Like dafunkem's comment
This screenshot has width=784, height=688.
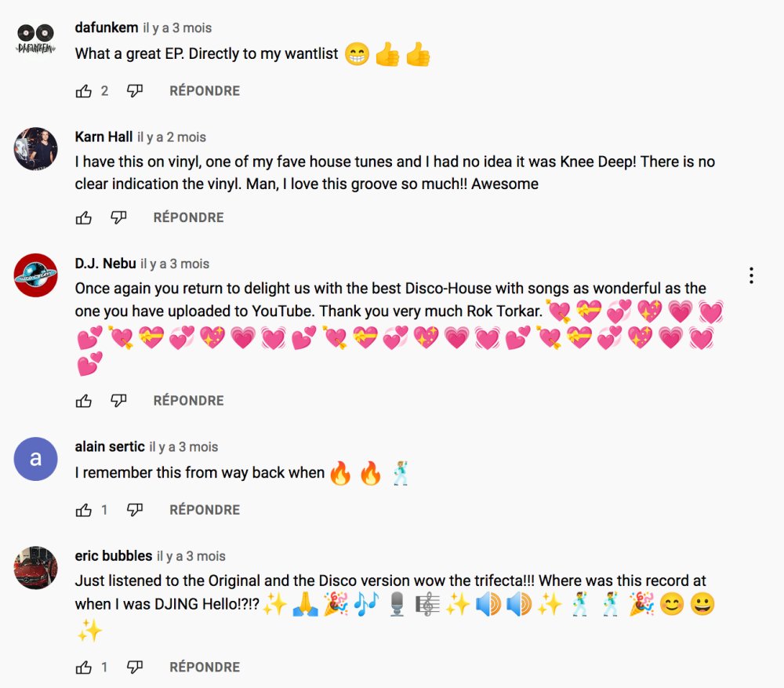pos(84,91)
